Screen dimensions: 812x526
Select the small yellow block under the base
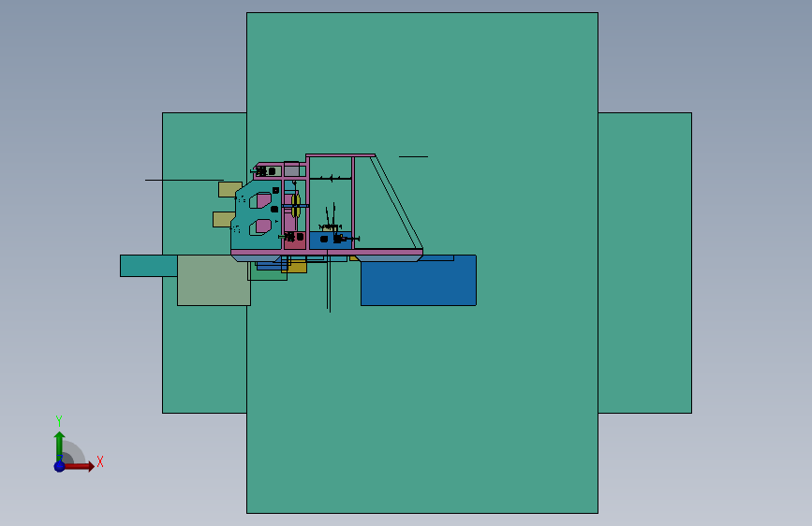pyautogui.click(x=297, y=267)
